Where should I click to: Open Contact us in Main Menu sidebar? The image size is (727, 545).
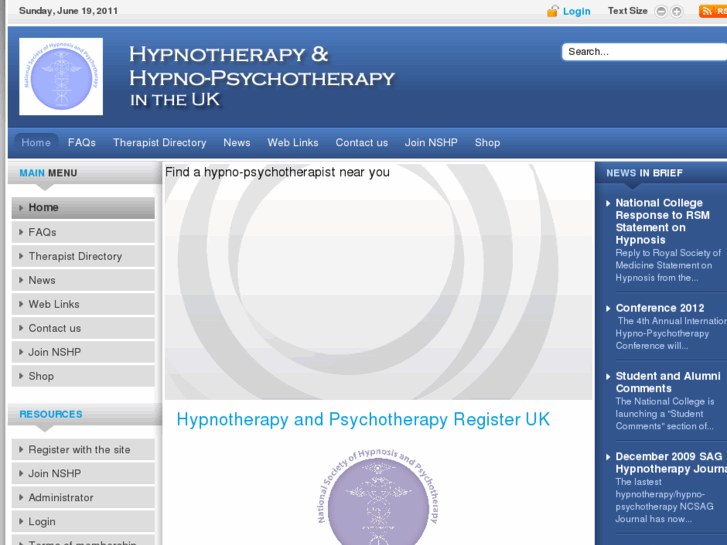coord(83,328)
